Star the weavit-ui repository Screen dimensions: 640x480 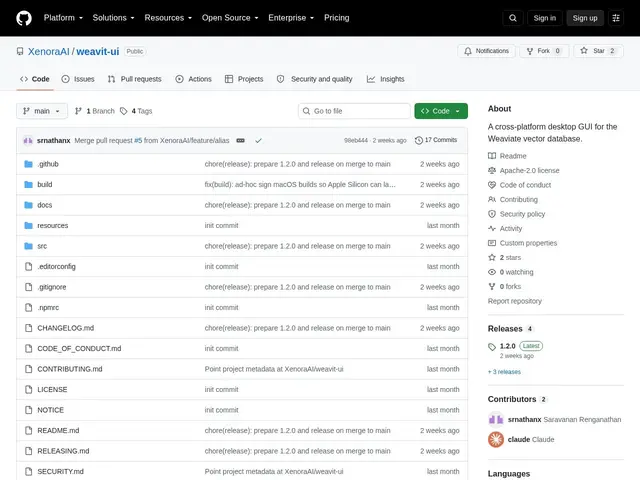point(598,51)
